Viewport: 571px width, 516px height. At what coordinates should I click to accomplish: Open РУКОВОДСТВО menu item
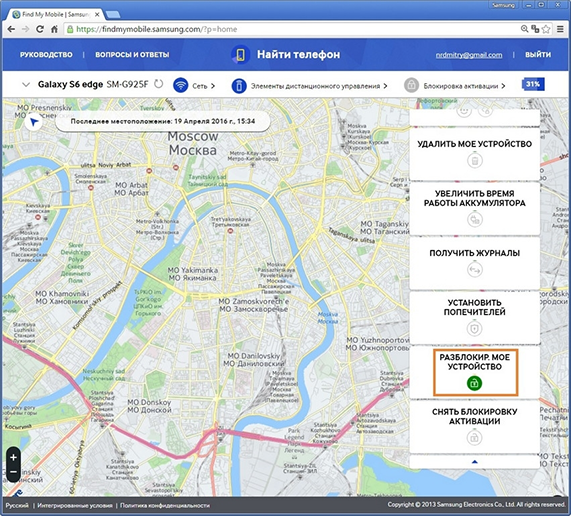[46, 55]
